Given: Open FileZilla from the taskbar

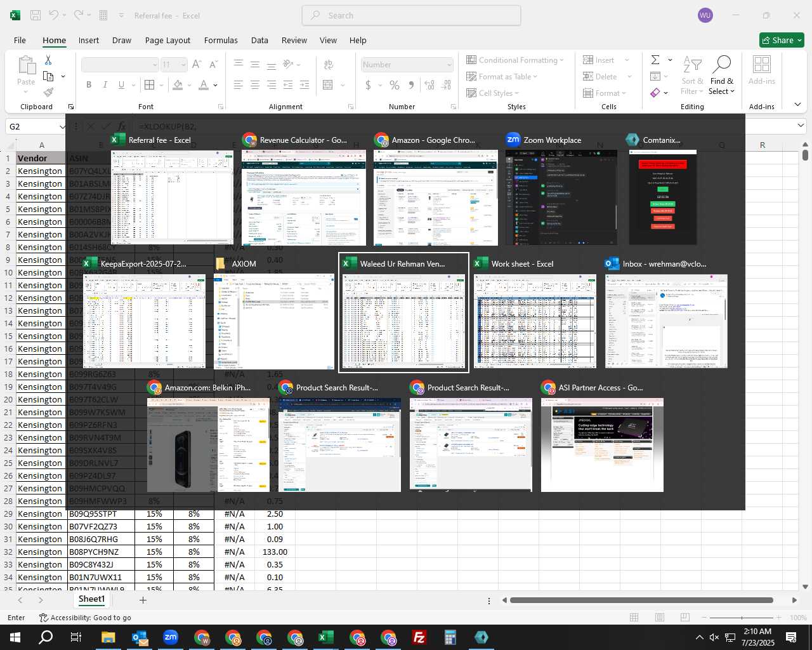Looking at the screenshot, I should [x=419, y=637].
